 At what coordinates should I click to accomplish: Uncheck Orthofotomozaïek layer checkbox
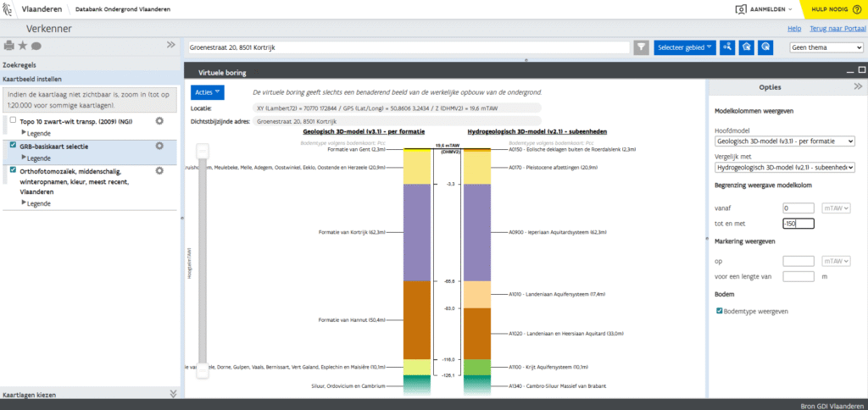tap(13, 170)
